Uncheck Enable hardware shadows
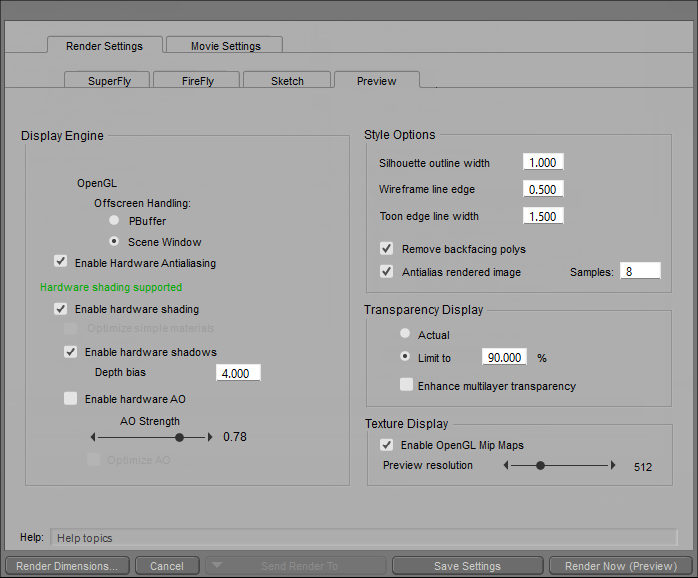The width and height of the screenshot is (698, 578). [71, 352]
